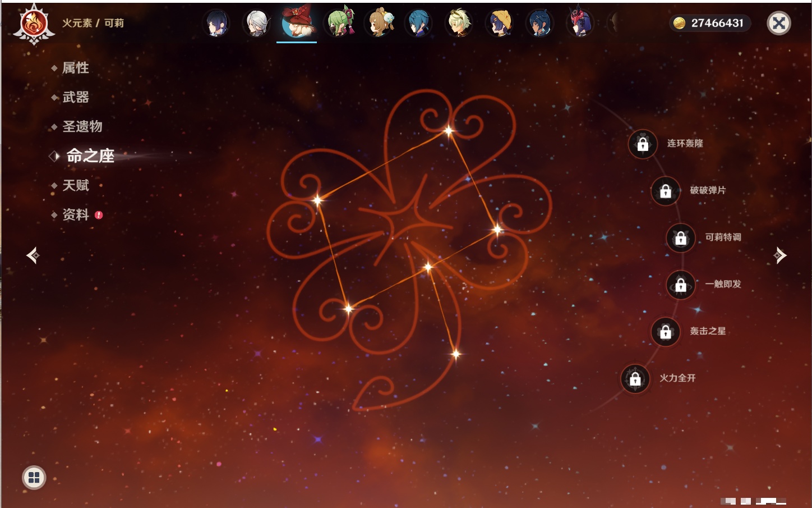
Task: Click the 火元素 / 可莉 title text
Action: [x=93, y=23]
